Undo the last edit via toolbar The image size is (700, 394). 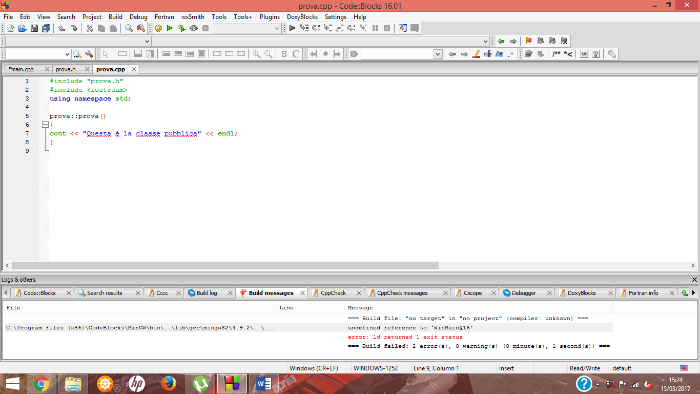coord(62,28)
